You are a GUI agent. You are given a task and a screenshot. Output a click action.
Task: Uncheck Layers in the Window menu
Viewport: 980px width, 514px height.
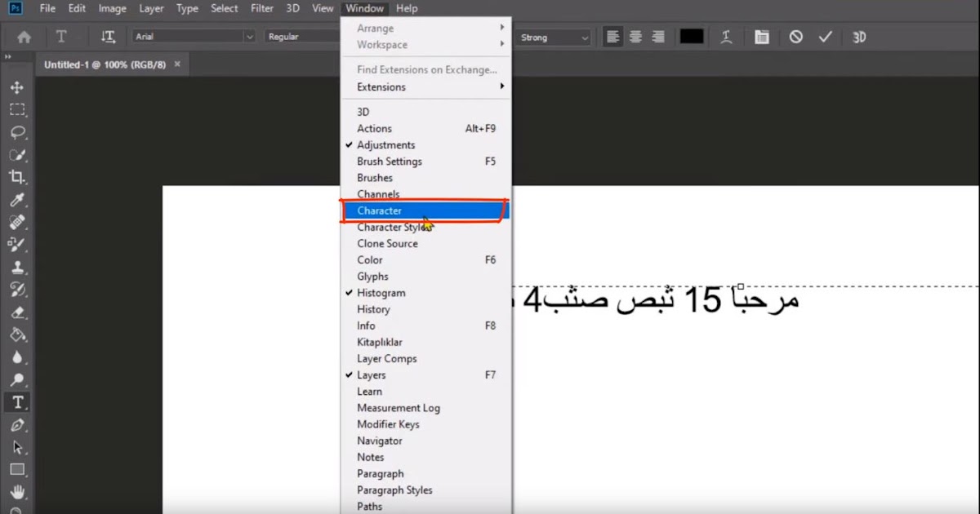(x=426, y=375)
